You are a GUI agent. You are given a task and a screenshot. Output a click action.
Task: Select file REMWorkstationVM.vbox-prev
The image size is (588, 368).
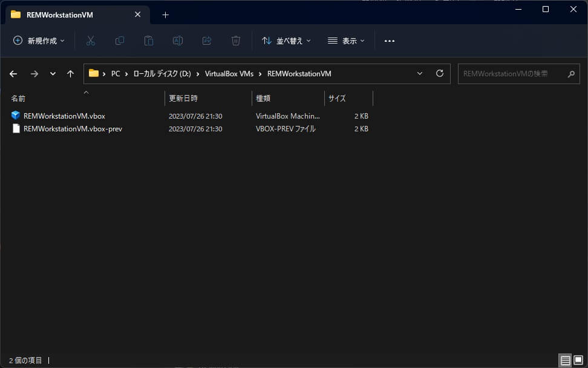point(73,129)
